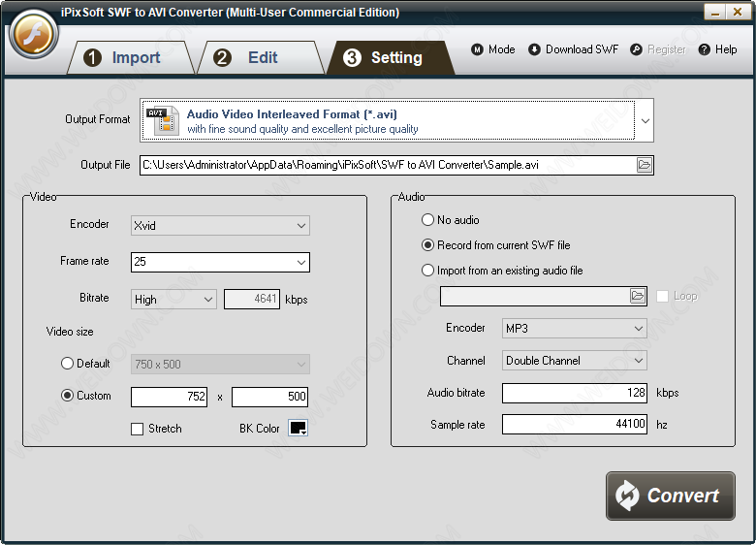The image size is (756, 545).
Task: Select the No audio option
Action: point(451,220)
